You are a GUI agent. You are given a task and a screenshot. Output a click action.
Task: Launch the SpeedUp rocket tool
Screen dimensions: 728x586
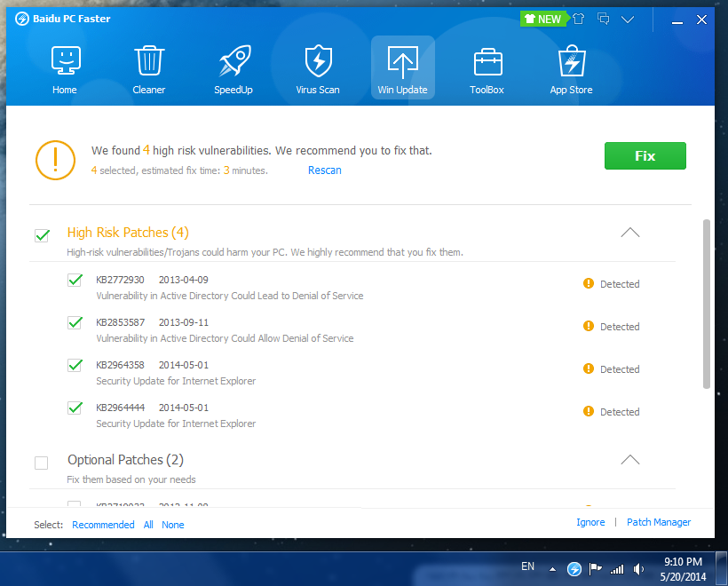click(x=233, y=69)
